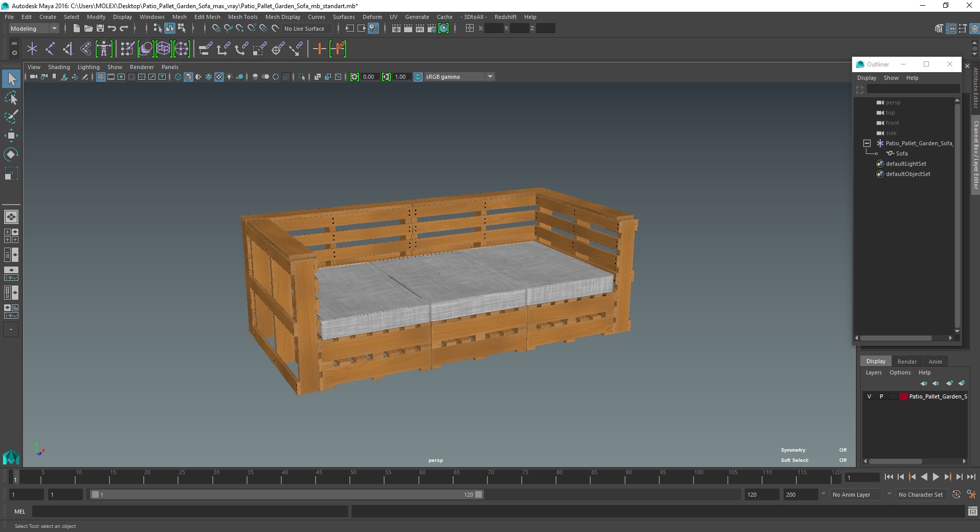The height and width of the screenshot is (532, 980).
Task: Open the Outliner Show menu
Action: pyautogui.click(x=890, y=78)
